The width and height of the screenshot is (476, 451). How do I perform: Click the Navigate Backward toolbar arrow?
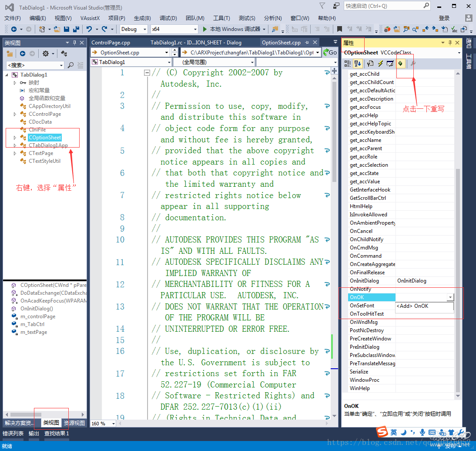coord(13,29)
